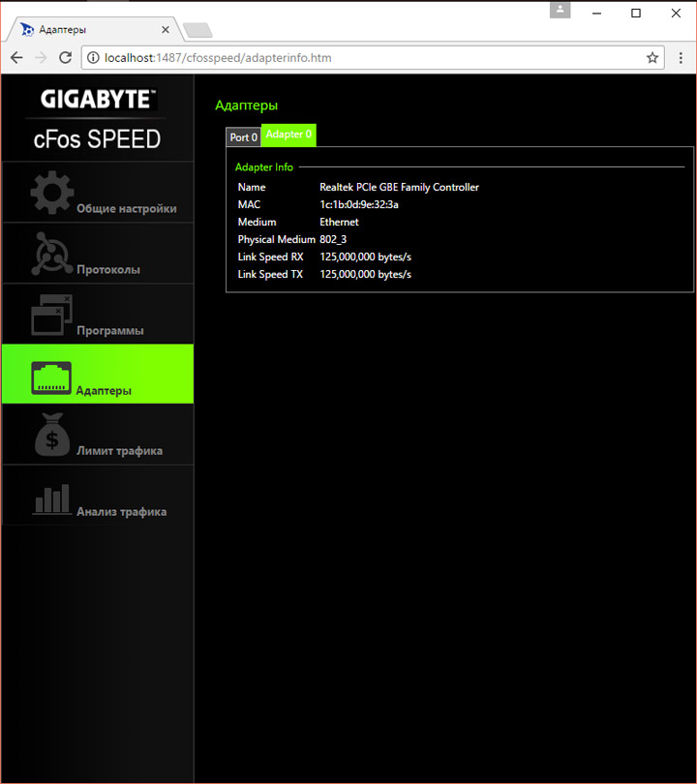Screen dimensions: 697x784
Task: Click the Link Speed RX value
Action: (x=366, y=257)
